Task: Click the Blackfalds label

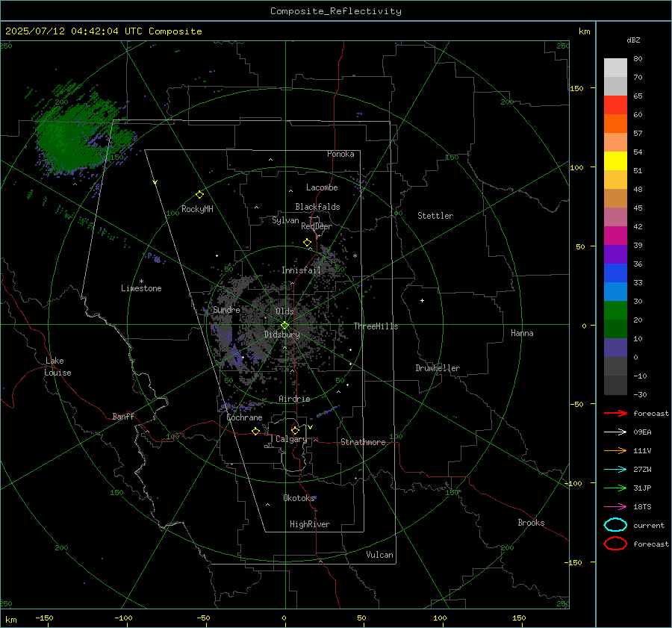Action: point(317,207)
